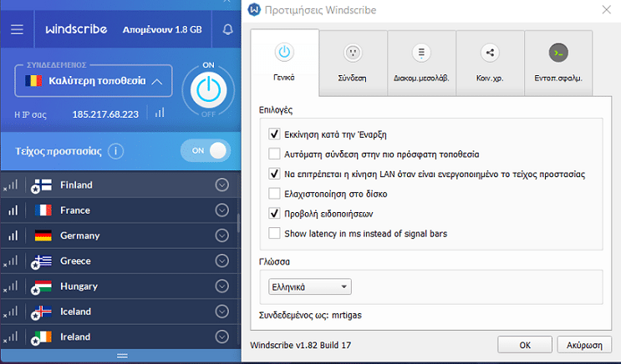Expand the Hungary server list
Screen dimensions: 621x364
221,286
